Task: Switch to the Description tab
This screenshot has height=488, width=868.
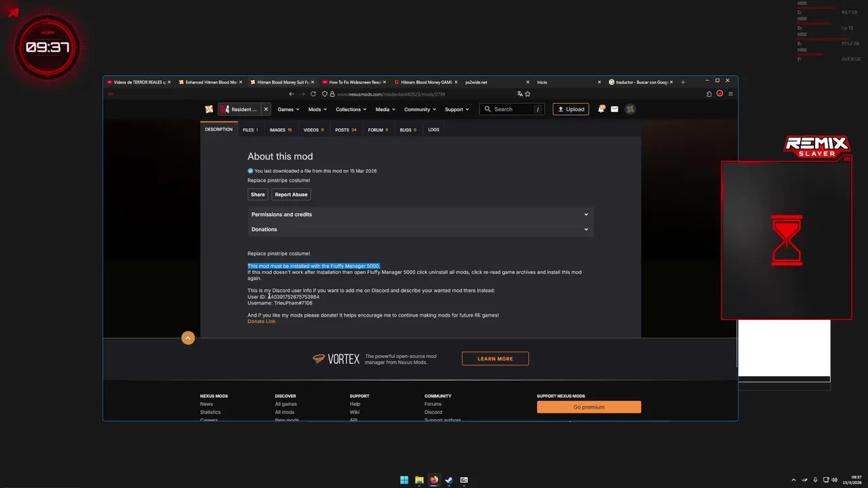Action: (x=218, y=129)
